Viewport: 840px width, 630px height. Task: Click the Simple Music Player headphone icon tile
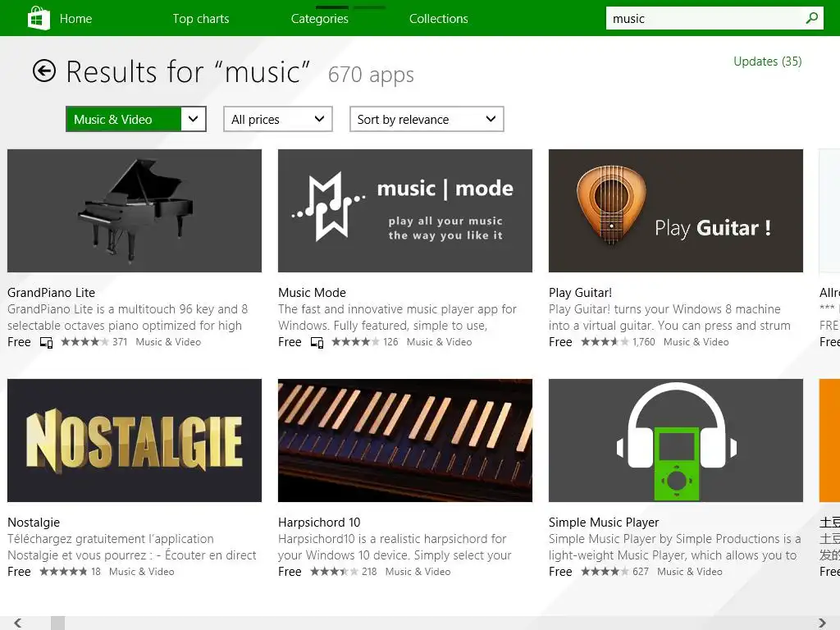point(676,441)
